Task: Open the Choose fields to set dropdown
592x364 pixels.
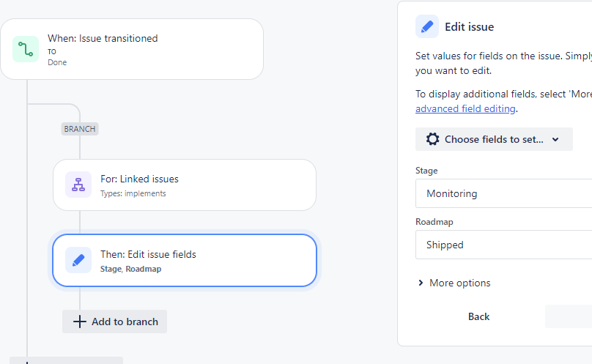Action: tap(494, 139)
